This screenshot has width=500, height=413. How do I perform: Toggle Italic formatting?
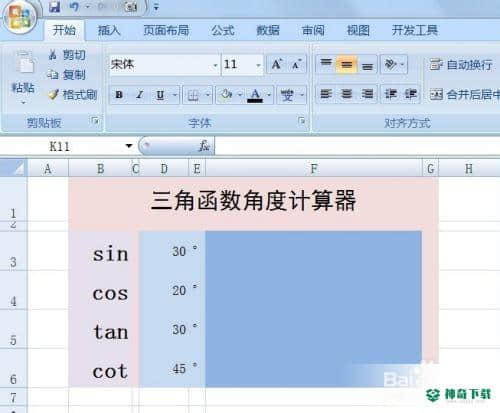click(140, 95)
